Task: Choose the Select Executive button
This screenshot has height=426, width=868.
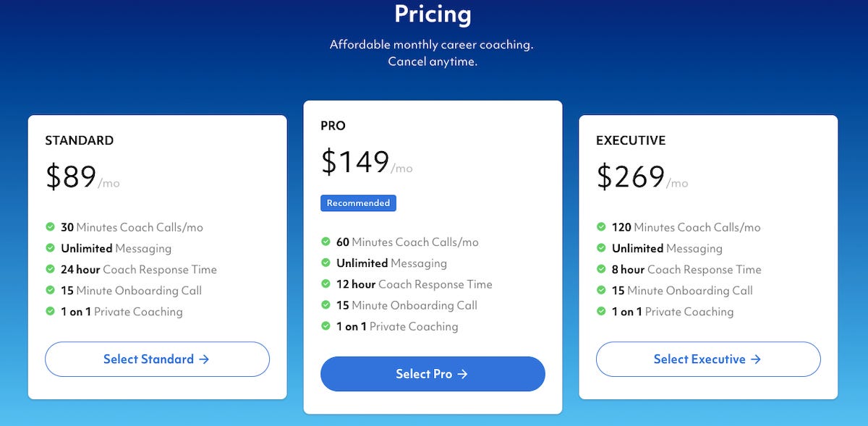Action: [708, 359]
